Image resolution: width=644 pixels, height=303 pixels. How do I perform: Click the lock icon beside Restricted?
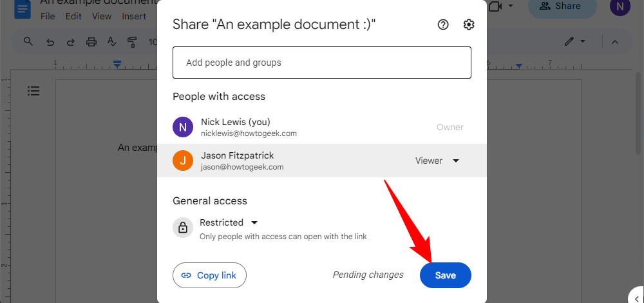pos(183,228)
